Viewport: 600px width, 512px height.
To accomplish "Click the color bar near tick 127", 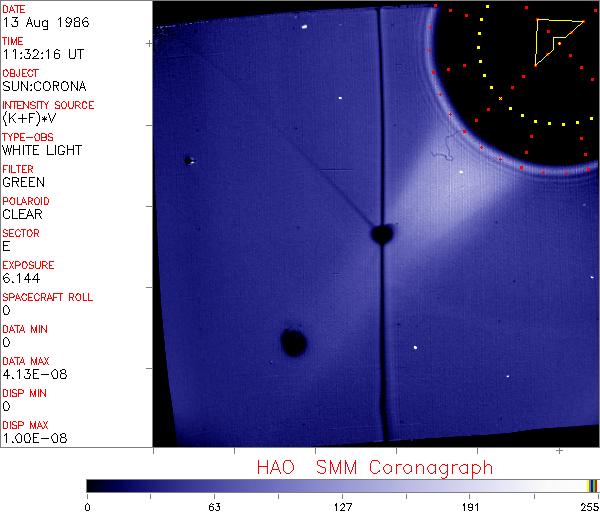I will (342, 485).
